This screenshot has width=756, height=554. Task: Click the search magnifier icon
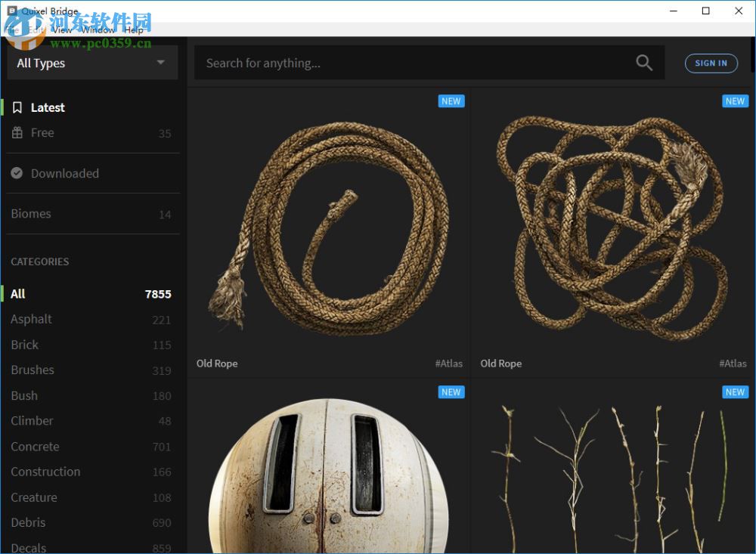[643, 63]
